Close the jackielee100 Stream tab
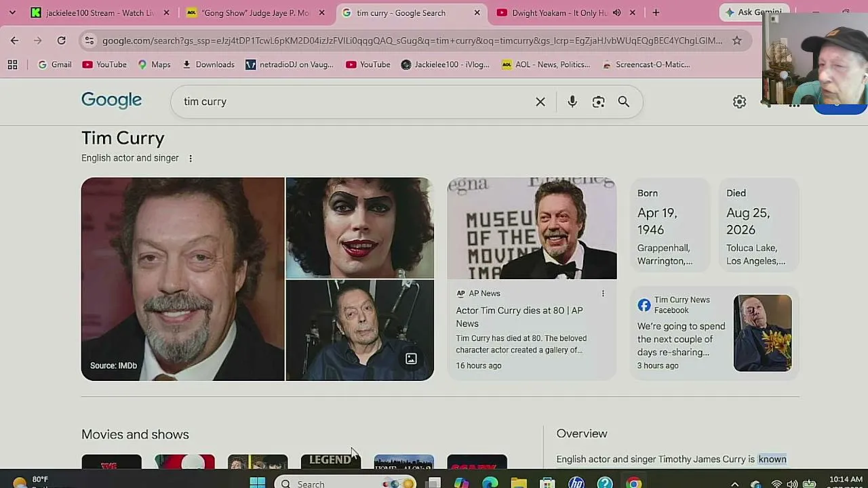868x488 pixels. pos(167,13)
